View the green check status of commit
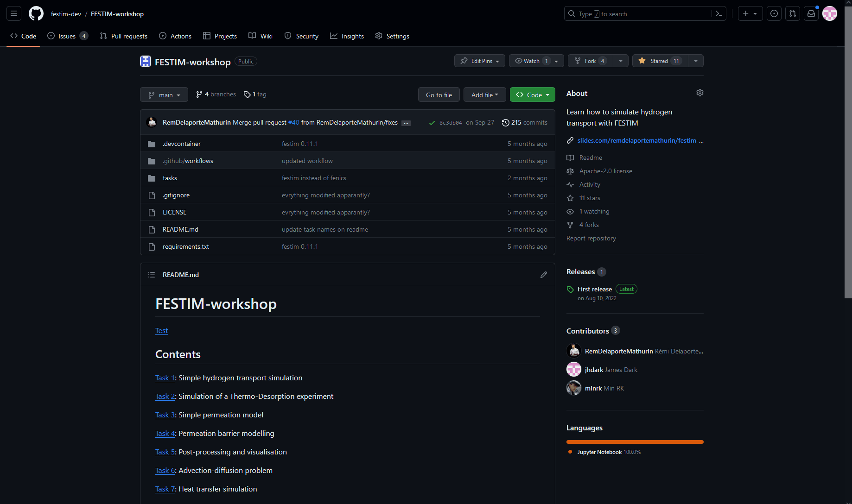 (x=432, y=123)
